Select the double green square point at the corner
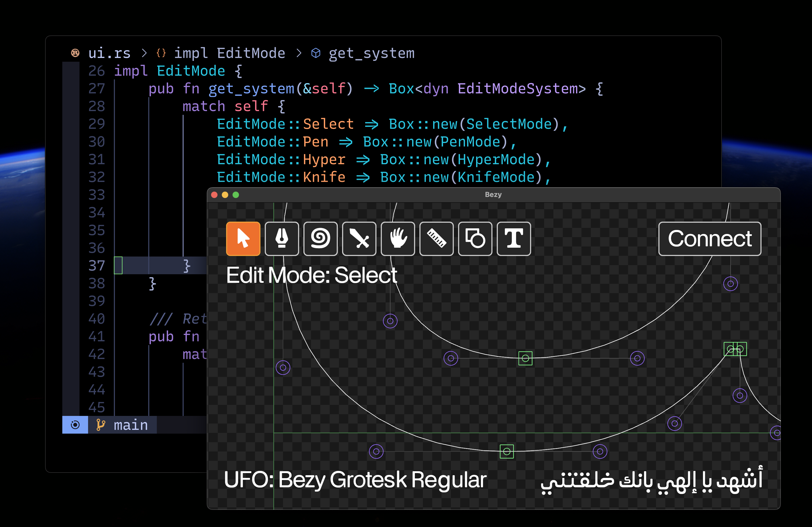Viewport: 812px width, 527px height. (x=735, y=349)
